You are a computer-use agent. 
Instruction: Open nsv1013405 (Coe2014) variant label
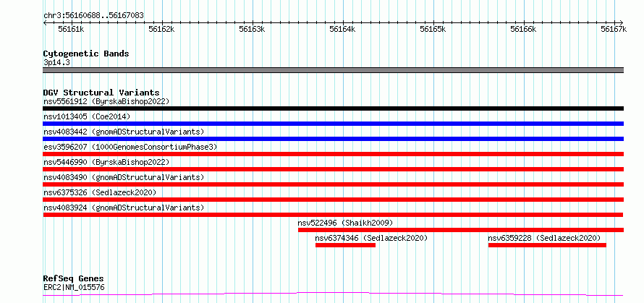(x=87, y=116)
